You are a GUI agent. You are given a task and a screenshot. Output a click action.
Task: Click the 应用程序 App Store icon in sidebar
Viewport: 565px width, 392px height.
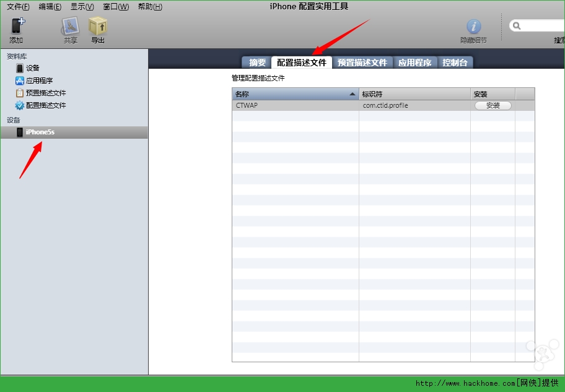(19, 81)
